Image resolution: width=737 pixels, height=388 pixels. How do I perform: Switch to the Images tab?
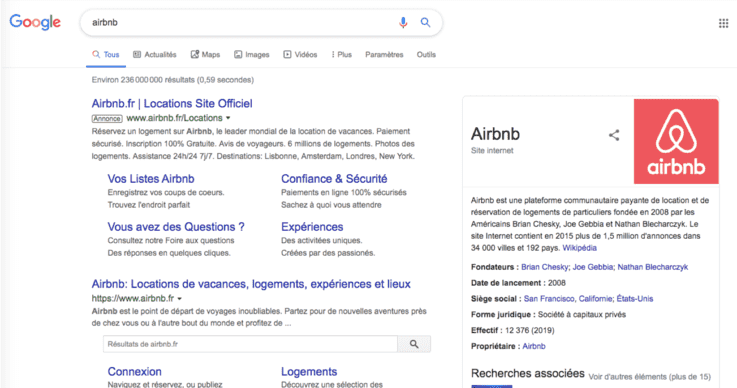[x=251, y=55]
